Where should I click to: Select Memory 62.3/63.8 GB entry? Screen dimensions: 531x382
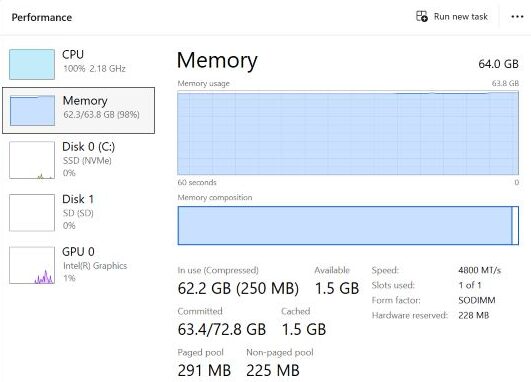pos(79,110)
